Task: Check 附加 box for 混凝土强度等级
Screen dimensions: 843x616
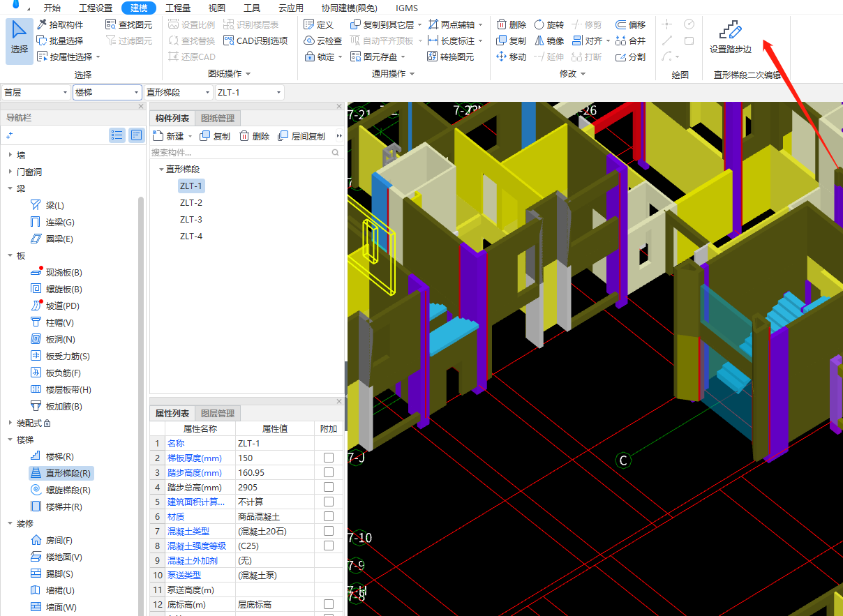Action: (x=329, y=546)
